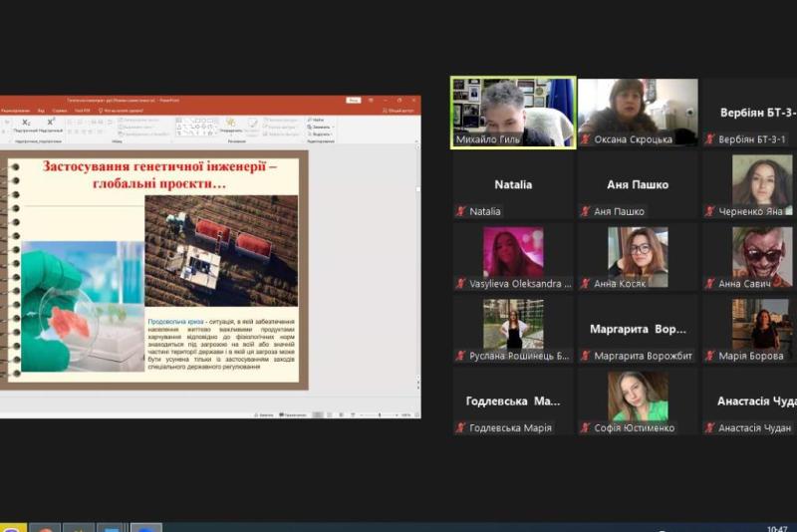
Task: Adjust the zoom slider in status bar
Action: coord(382,414)
